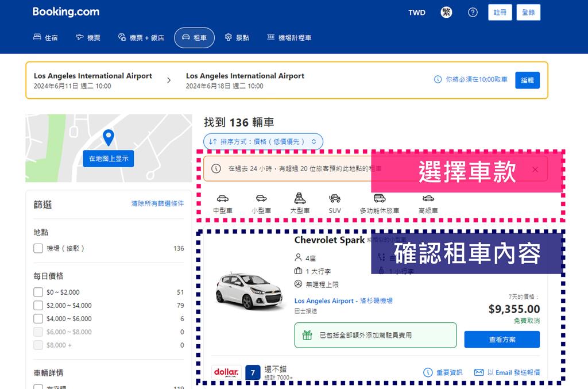Click the info icon next to 你將必須在10:00取車
588x389 pixels.
(x=438, y=79)
